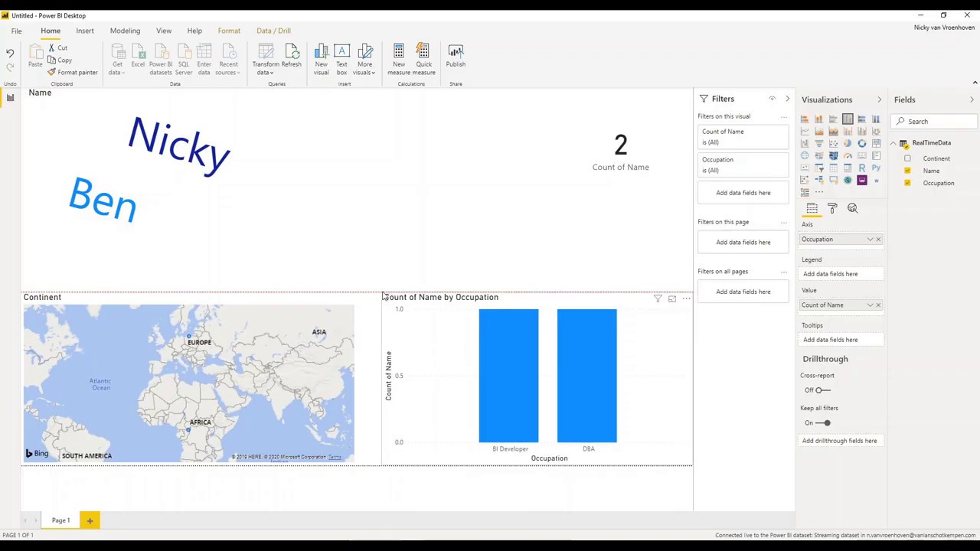
Task: Open dropdown for Occupation axis field
Action: (870, 240)
